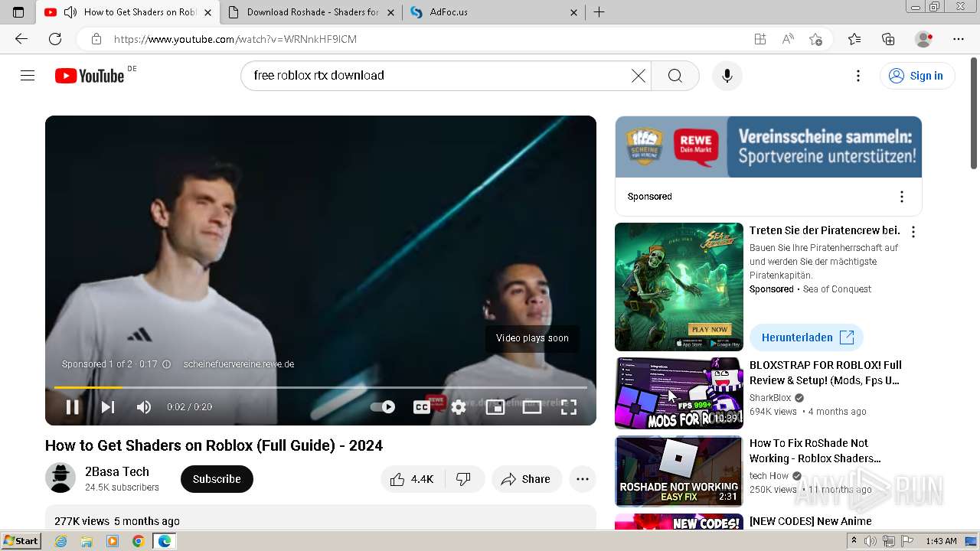Open the ad info icon beside 0:17
This screenshot has width=980, height=551.
click(166, 364)
